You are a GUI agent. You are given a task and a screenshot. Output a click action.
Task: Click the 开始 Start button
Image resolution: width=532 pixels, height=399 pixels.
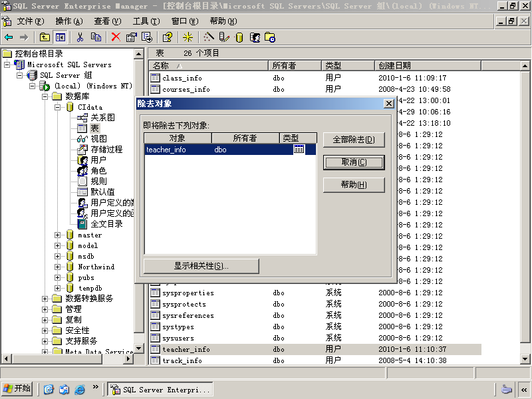pyautogui.click(x=17, y=388)
